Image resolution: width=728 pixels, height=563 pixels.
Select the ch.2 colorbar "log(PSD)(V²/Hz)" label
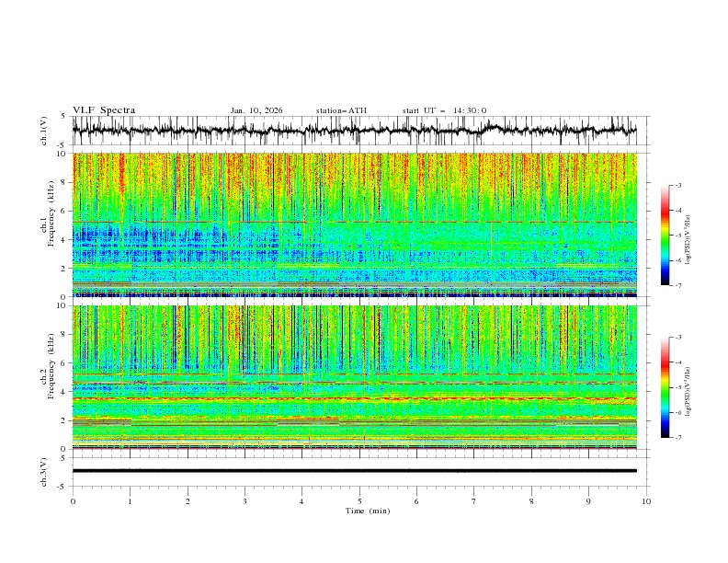click(x=688, y=393)
